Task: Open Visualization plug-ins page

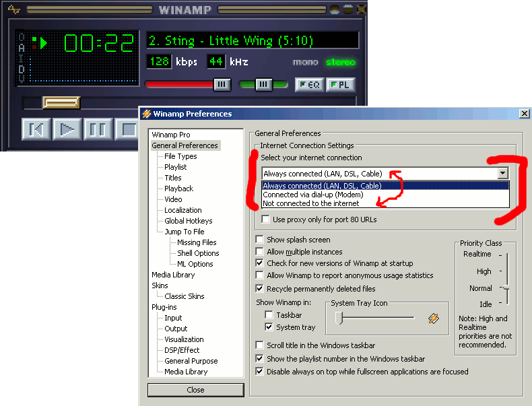Action: pyautogui.click(x=184, y=339)
